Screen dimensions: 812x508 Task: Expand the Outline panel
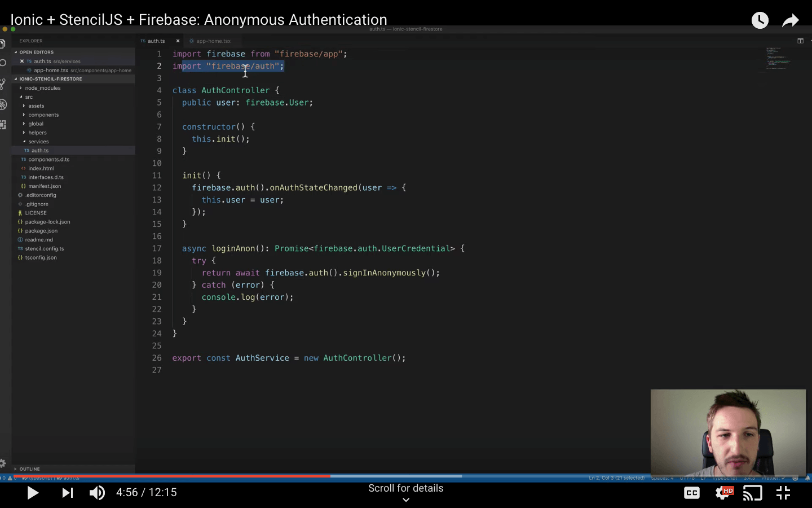click(x=29, y=469)
